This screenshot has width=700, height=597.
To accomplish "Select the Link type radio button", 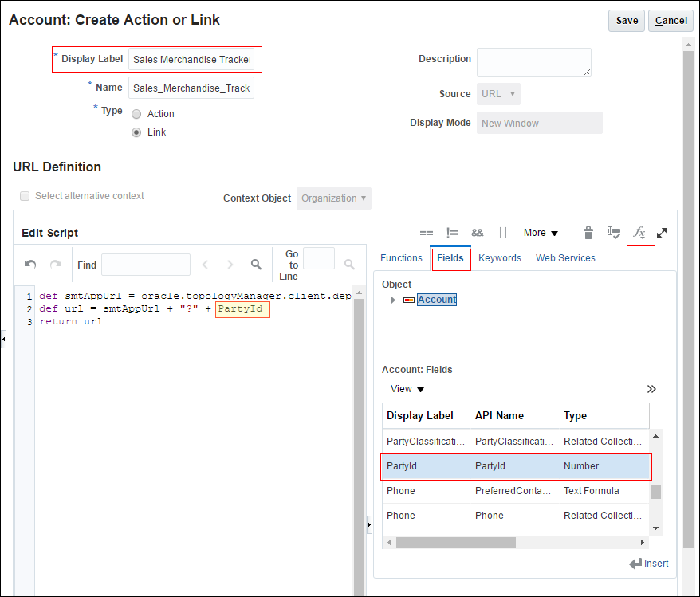I will [136, 132].
